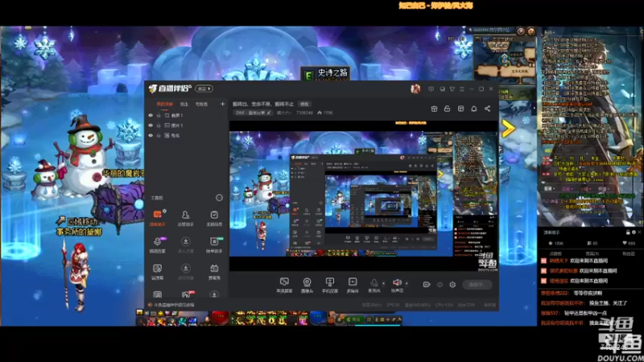Open the screen icon in title bar
The width and height of the screenshot is (644, 362).
click(442, 88)
